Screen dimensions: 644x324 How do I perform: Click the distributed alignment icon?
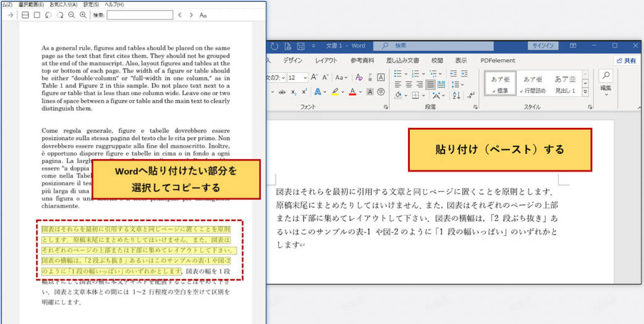(x=441, y=85)
